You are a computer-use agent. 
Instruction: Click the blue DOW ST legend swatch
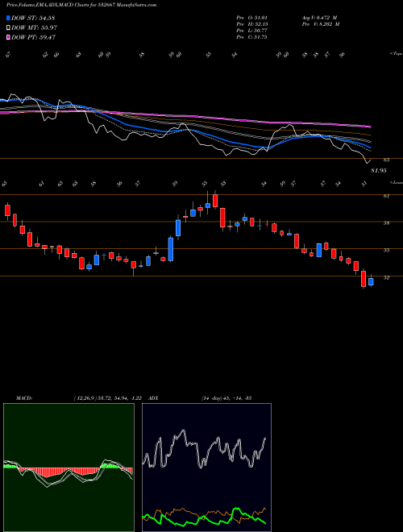8,18
